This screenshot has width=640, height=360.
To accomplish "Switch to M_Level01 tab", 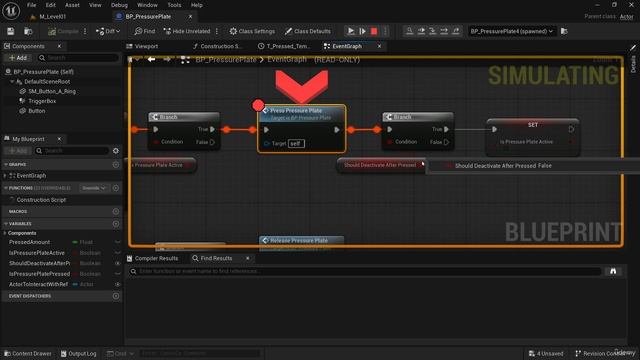I will (x=53, y=17).
